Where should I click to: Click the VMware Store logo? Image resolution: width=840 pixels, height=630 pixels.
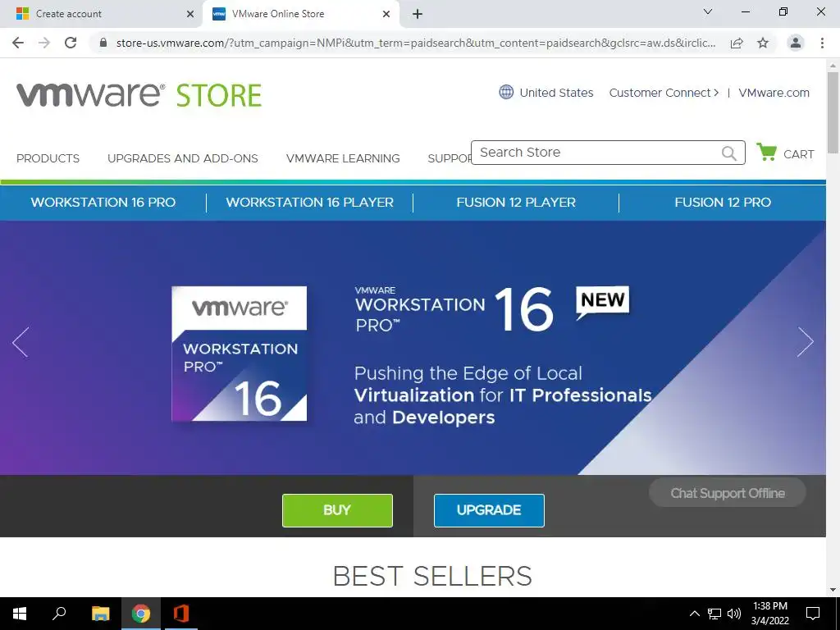click(x=139, y=95)
